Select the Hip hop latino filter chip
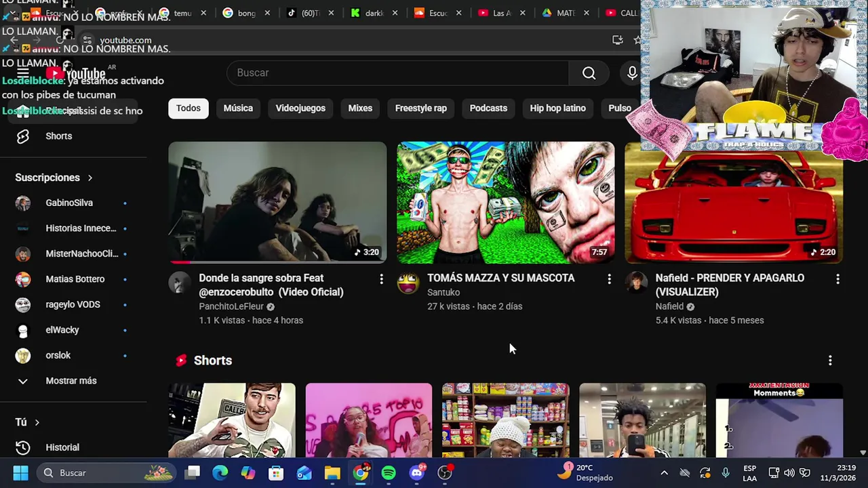Image resolution: width=868 pixels, height=488 pixels. (557, 108)
